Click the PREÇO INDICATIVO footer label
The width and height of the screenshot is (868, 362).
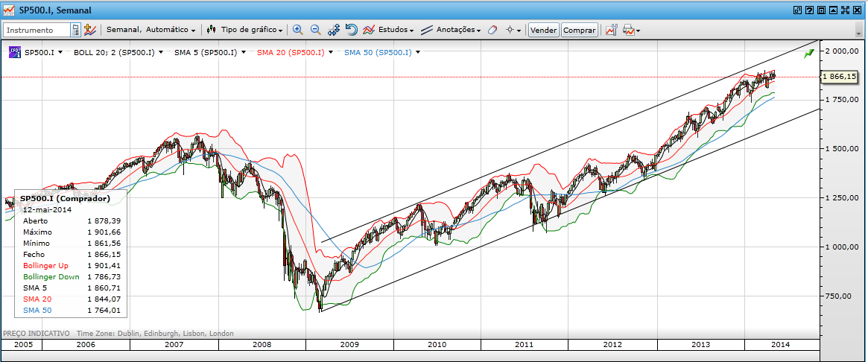pos(37,333)
